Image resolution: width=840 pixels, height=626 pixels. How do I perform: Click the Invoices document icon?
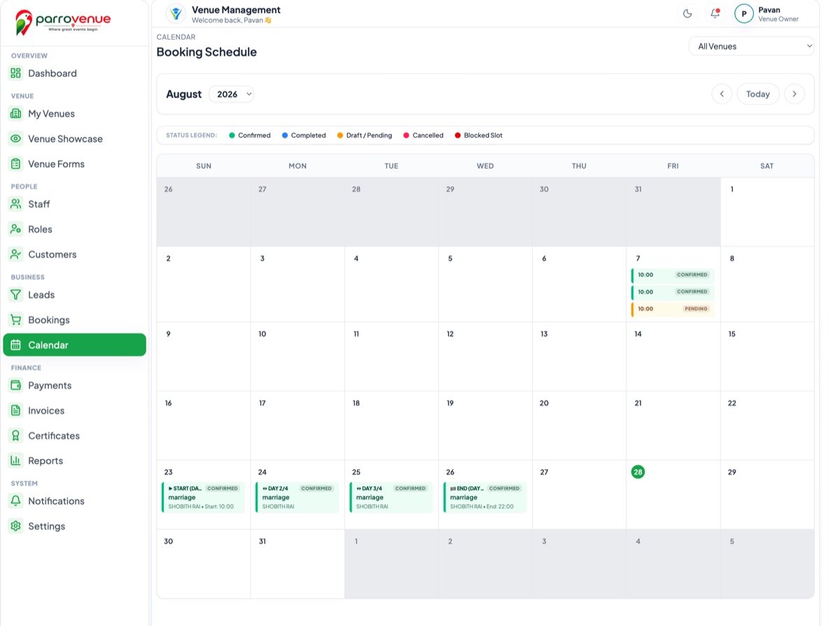15,411
